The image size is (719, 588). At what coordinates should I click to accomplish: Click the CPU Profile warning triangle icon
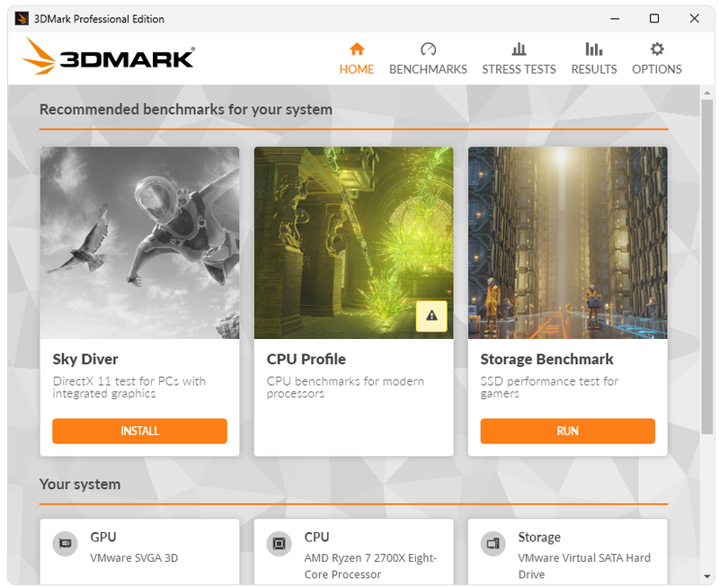pyautogui.click(x=431, y=316)
